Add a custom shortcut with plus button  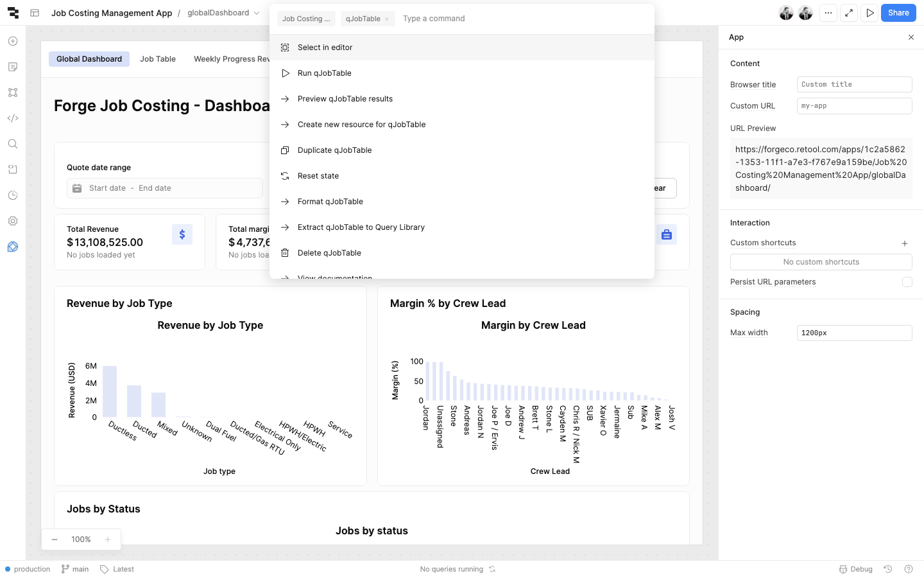tap(904, 243)
